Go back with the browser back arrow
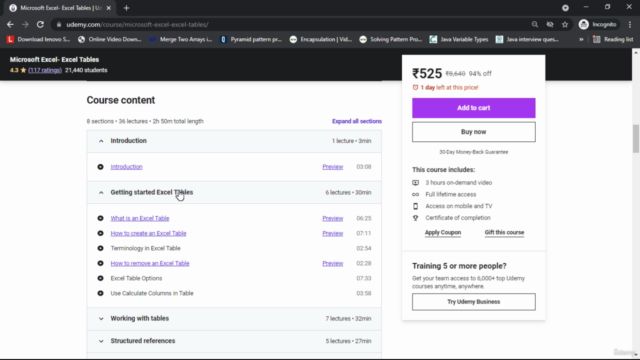This screenshot has width=640, height=360. coord(10,24)
